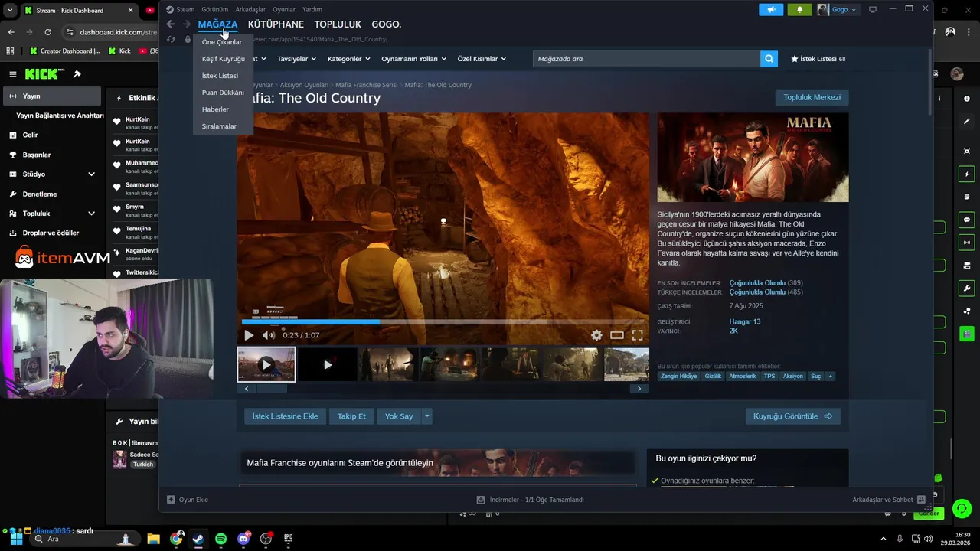Add a tag with the plus button
The height and width of the screenshot is (551, 980).
[x=830, y=377]
